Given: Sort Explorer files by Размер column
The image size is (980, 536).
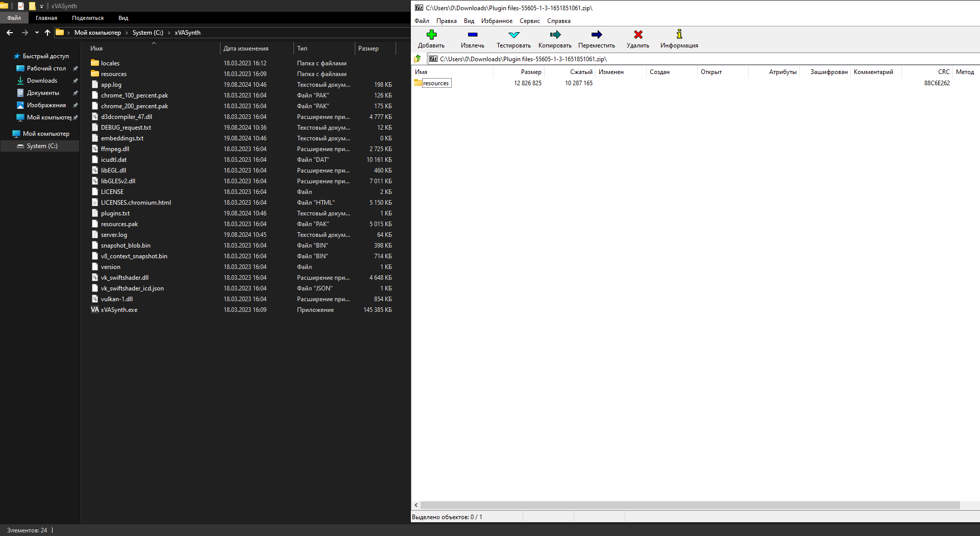Looking at the screenshot, I should tap(369, 48).
